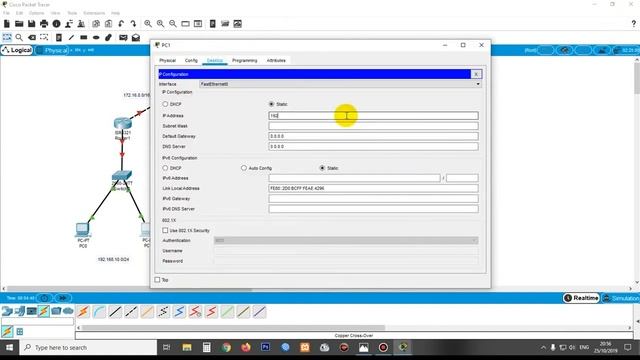Click the power cycle devices clock button
Screen dimensions: 640x360
click(x=44, y=298)
